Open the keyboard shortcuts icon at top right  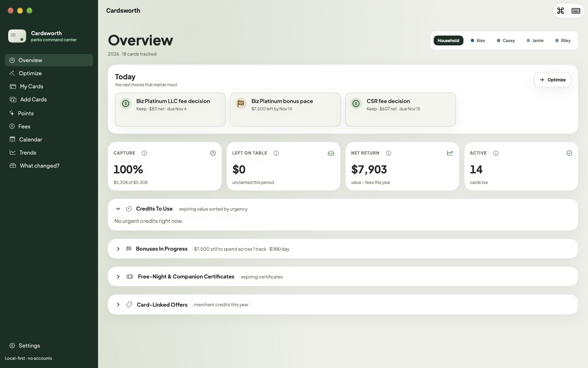pos(576,11)
